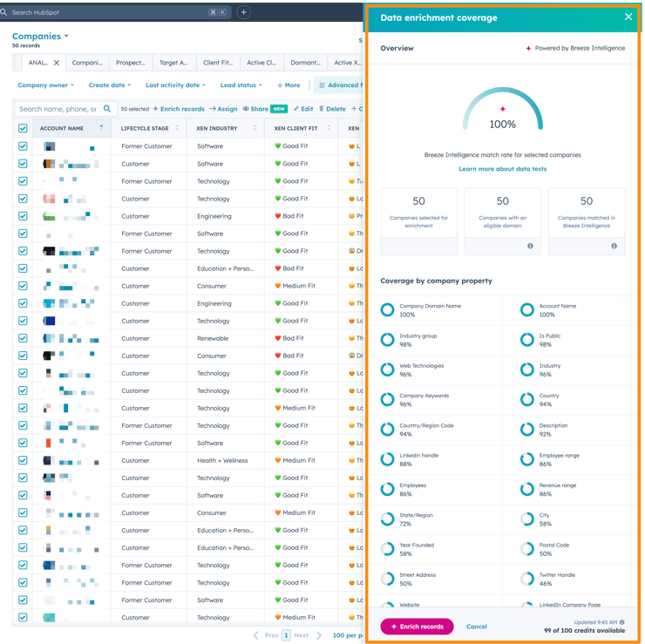Click Account Name 100% coverage ring icon
Viewport: 645px width, 644px height.
(527, 309)
